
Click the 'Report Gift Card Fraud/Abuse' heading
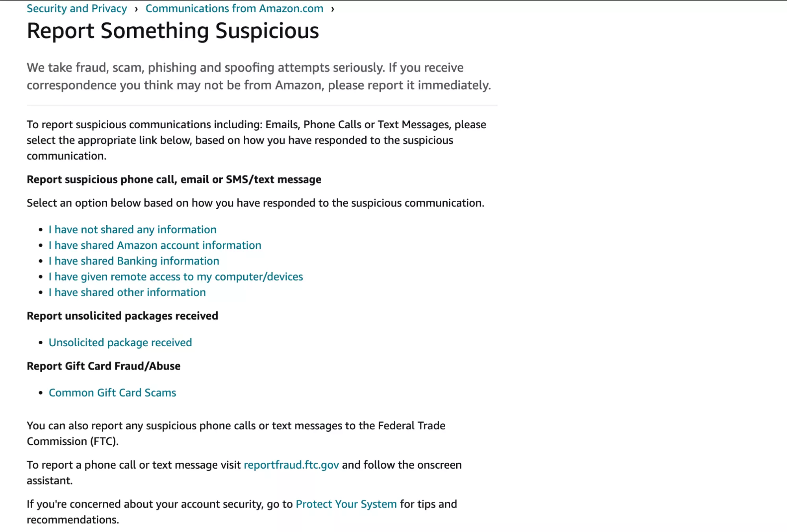point(104,366)
